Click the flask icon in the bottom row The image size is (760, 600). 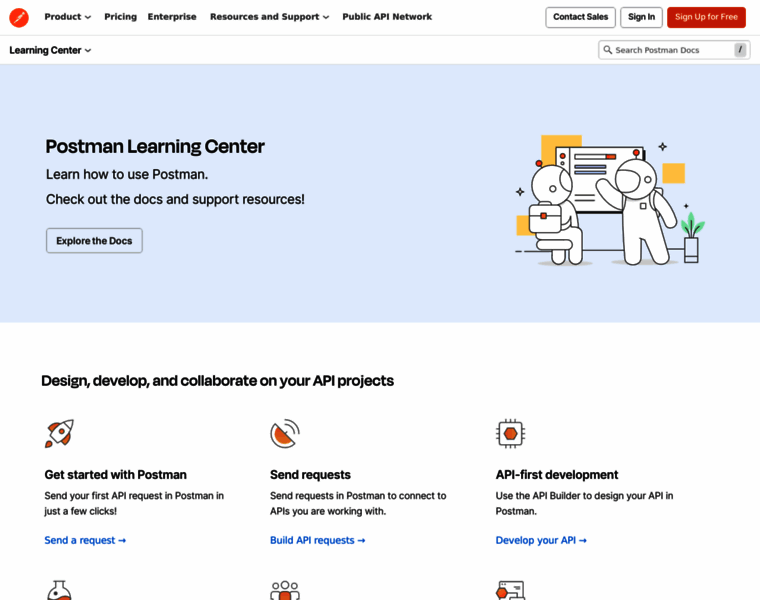pyautogui.click(x=59, y=590)
